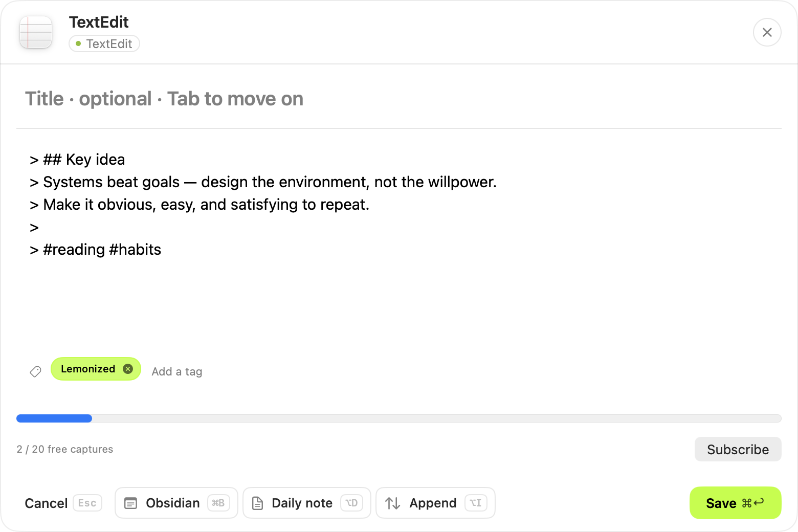Click the free captures progress bar

399,418
